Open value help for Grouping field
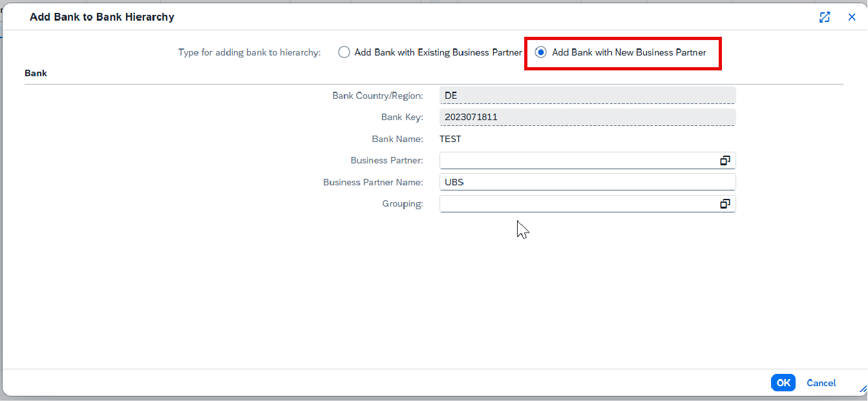The width and height of the screenshot is (868, 401). click(x=725, y=204)
